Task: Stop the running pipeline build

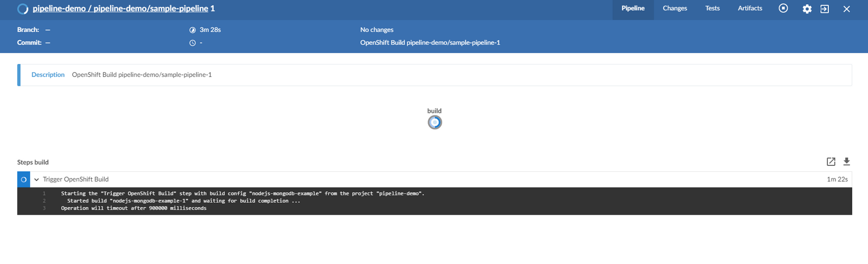Action: [x=783, y=8]
